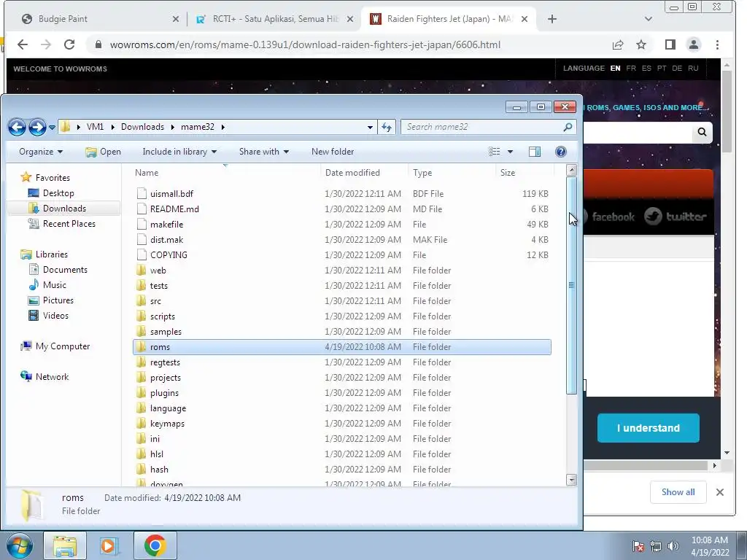Image resolution: width=747 pixels, height=560 pixels.
Task: Select the regtests folder icon
Action: (141, 362)
